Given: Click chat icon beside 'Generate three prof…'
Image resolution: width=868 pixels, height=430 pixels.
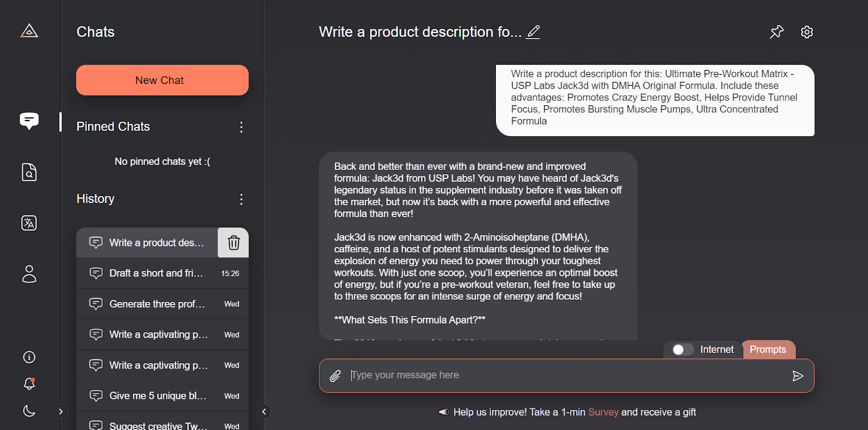Looking at the screenshot, I should tap(96, 304).
